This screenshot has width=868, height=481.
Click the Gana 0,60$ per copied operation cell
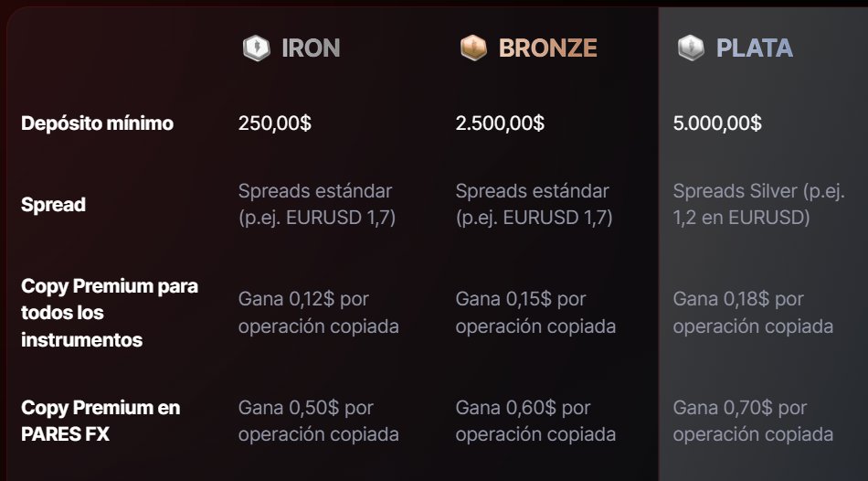[x=535, y=421]
